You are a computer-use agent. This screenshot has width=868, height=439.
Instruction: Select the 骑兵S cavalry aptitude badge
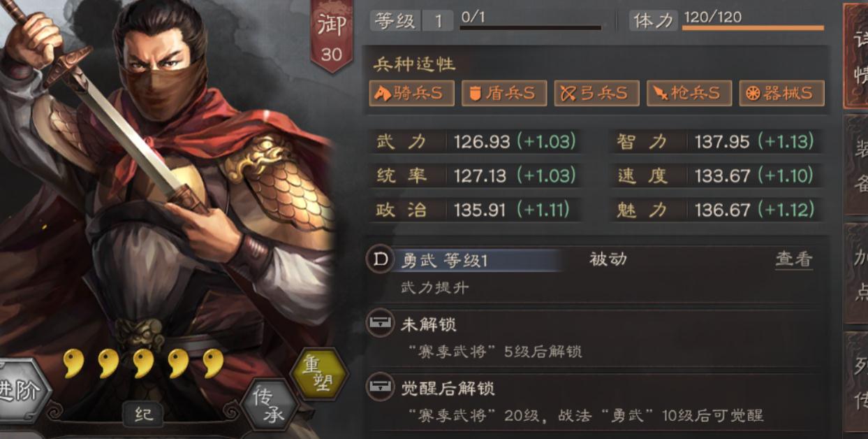(411, 93)
